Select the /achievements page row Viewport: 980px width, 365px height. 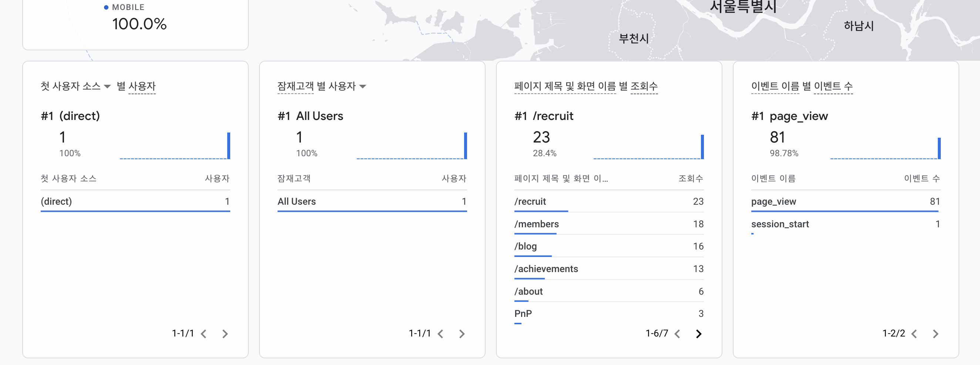pos(609,269)
